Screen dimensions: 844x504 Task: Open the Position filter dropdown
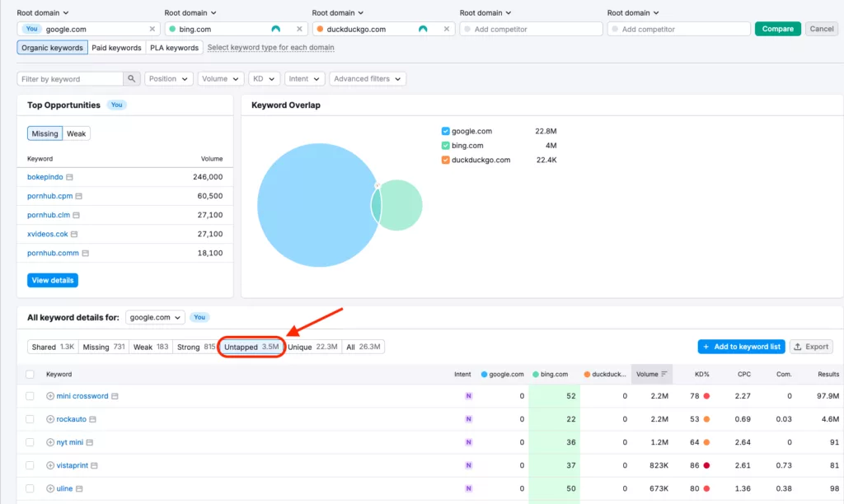click(168, 78)
